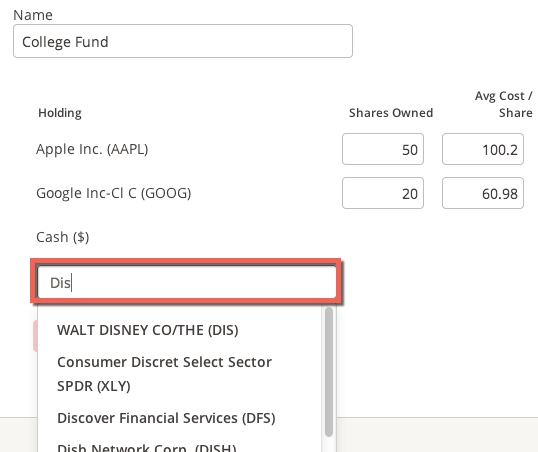
Task: Click the Avg Cost / Share header
Action: (503, 104)
